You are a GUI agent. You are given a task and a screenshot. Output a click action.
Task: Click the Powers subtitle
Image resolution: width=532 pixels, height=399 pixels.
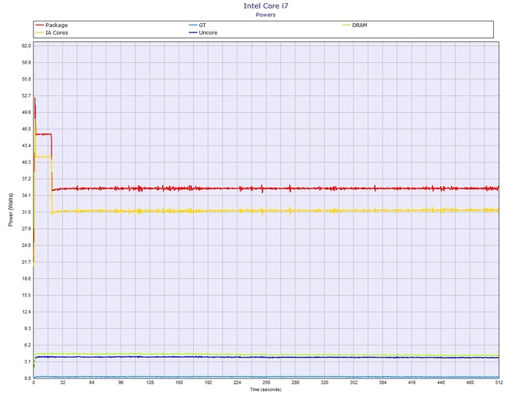[266, 14]
